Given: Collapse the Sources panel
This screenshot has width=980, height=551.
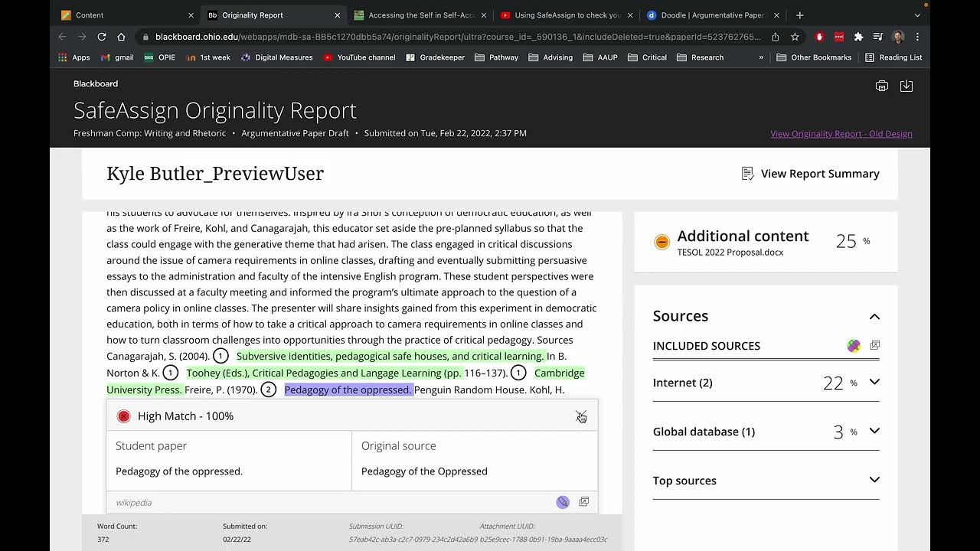Looking at the screenshot, I should [874, 317].
